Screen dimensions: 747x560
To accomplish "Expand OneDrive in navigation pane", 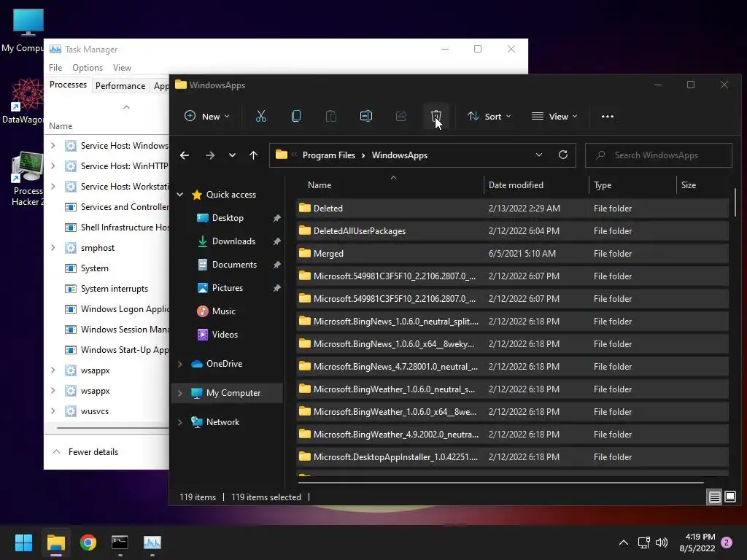I will tap(180, 364).
